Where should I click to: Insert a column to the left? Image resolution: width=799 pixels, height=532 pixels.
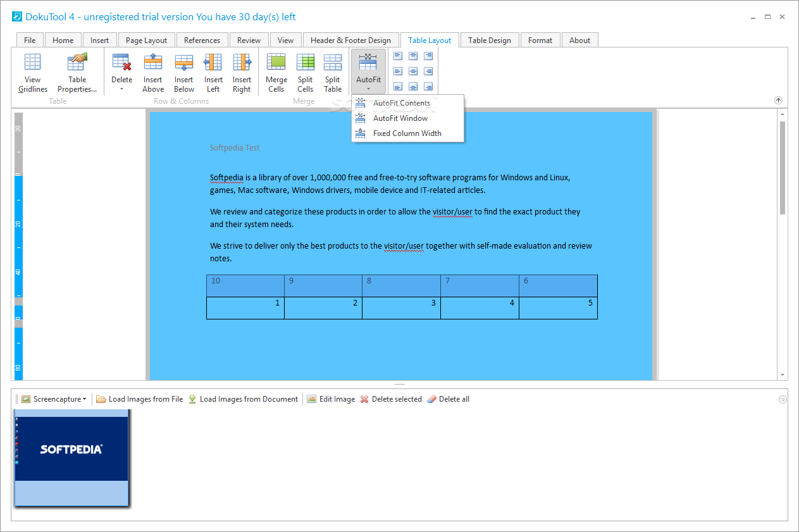tap(213, 73)
